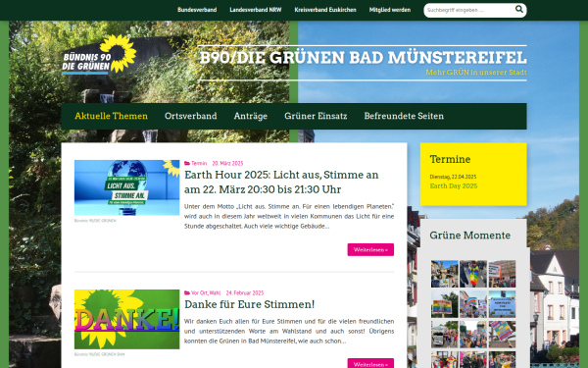Open third-row middle Grüne Momente crowd photo
Screen dimensions: 588x368
click(473, 335)
